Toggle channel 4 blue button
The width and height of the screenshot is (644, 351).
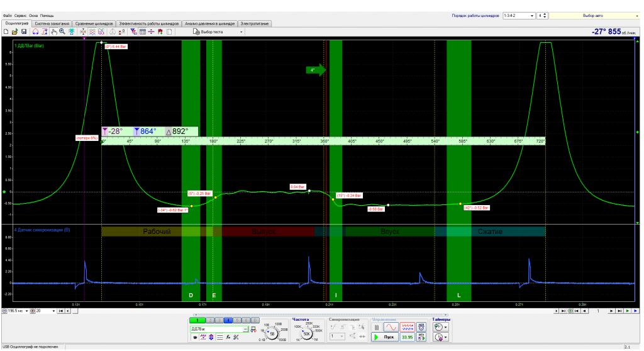228,321
